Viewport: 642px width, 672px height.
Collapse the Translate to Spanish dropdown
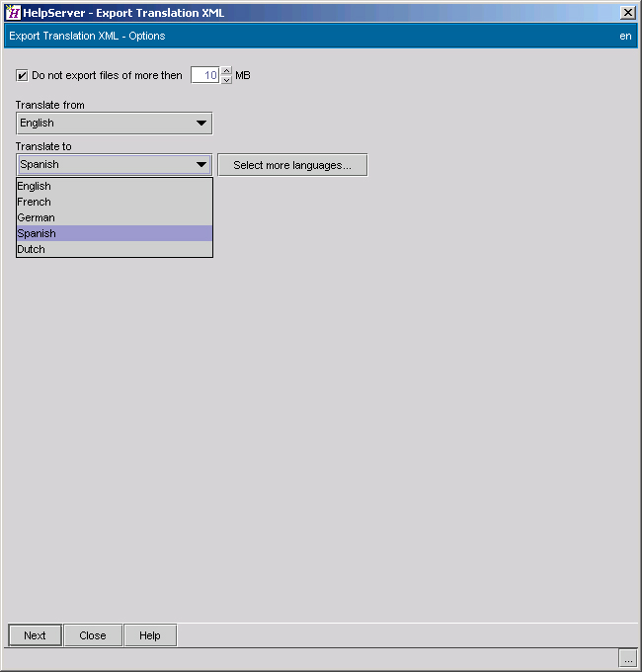point(114,165)
